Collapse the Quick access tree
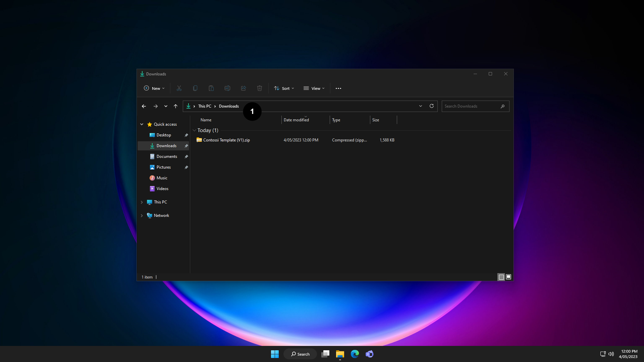 point(142,124)
